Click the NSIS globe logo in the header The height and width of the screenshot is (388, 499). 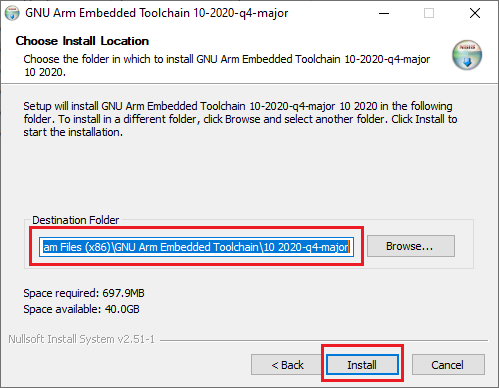[x=467, y=55]
